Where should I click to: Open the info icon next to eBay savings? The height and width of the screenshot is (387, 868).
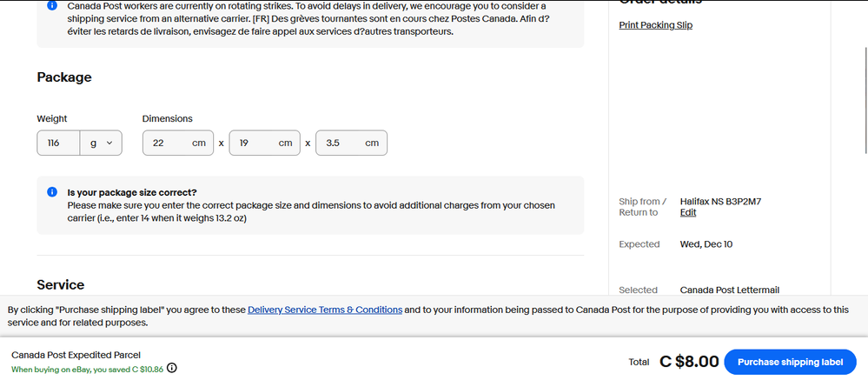pyautogui.click(x=172, y=368)
